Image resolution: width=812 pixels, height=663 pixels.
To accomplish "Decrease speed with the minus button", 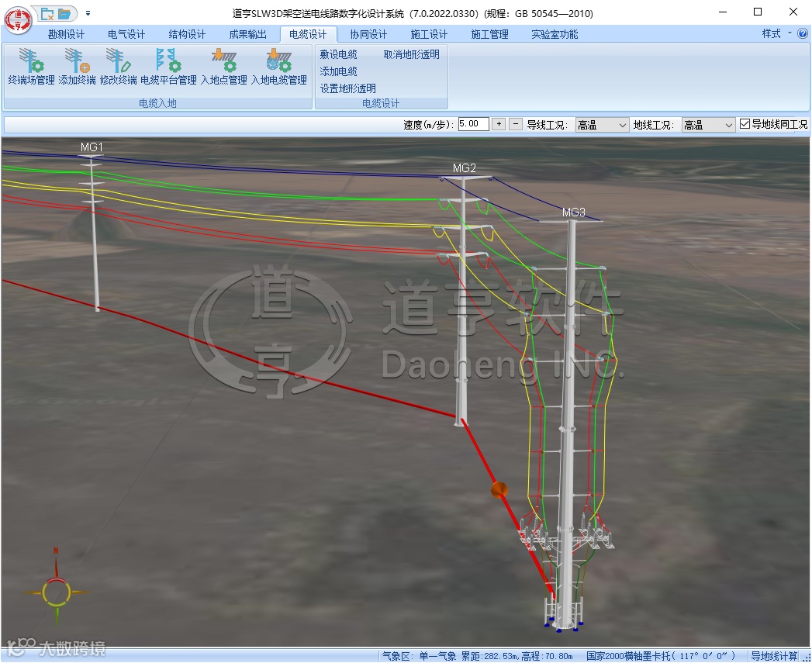I will [x=515, y=124].
